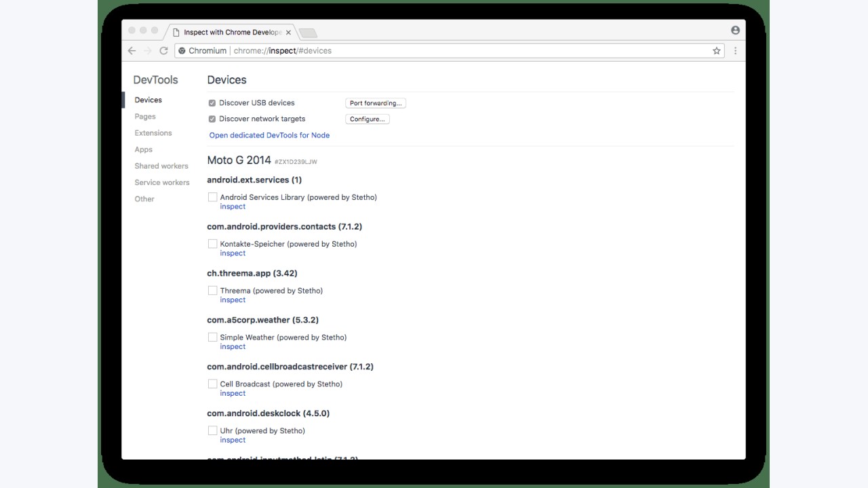Click the Threema thumbnail box
Screen dimensions: 868x488
pos(212,291)
